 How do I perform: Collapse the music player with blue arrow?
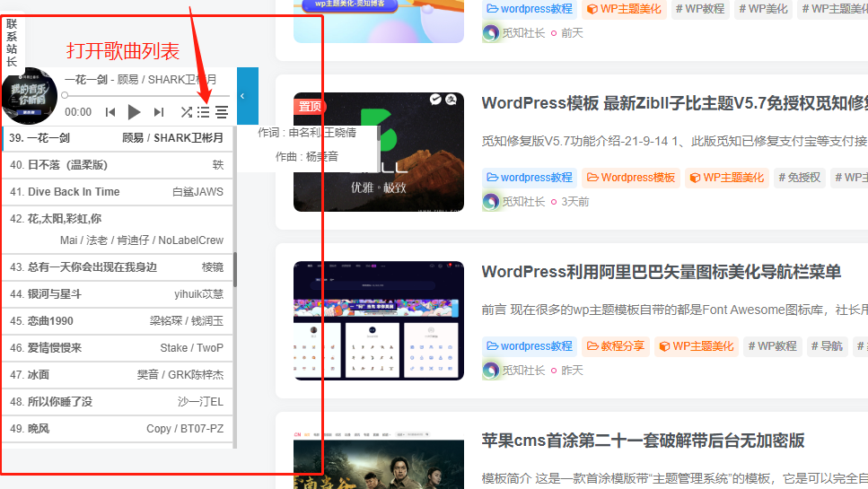point(248,96)
